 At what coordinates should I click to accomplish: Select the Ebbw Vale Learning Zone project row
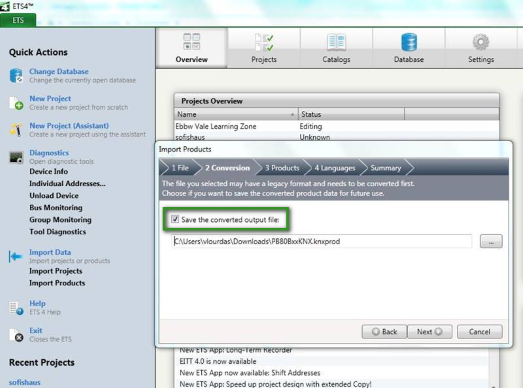coord(337,126)
